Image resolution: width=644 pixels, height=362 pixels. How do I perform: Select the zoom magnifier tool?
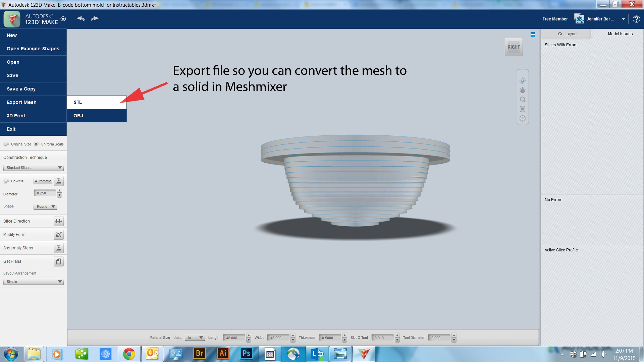(x=523, y=99)
